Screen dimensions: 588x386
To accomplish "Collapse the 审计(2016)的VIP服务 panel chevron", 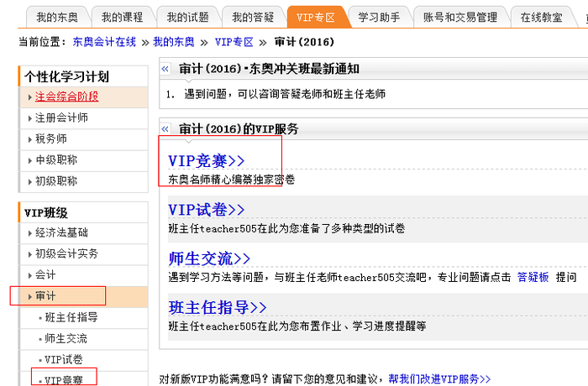I will pos(165,129).
